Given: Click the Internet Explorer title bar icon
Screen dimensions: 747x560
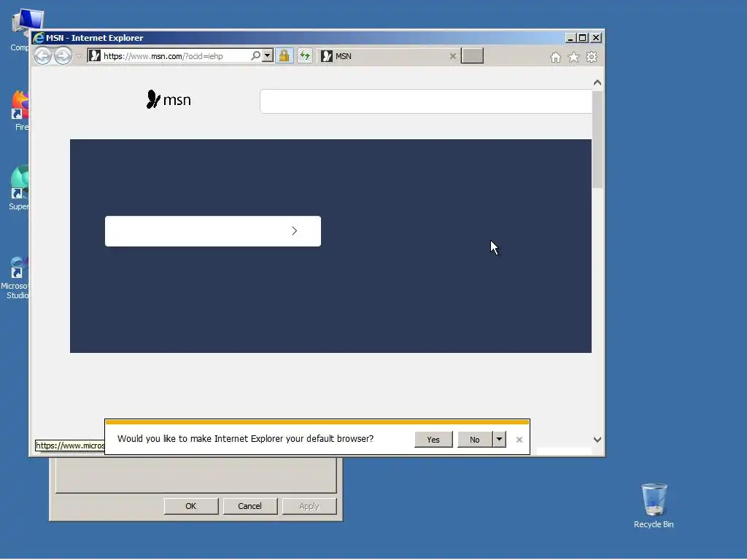Looking at the screenshot, I should pos(39,38).
